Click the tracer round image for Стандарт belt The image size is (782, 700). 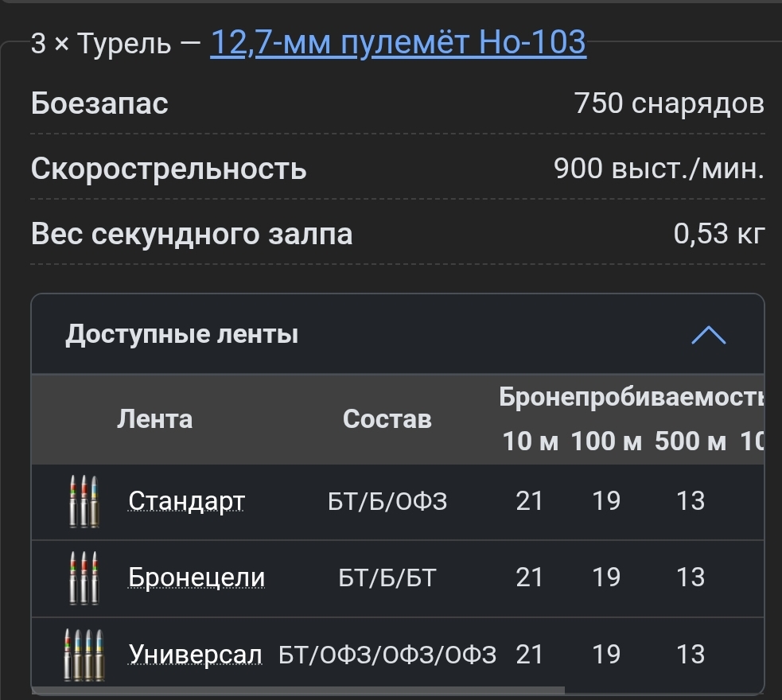point(84,501)
